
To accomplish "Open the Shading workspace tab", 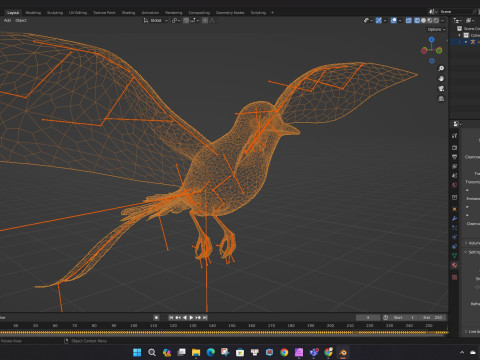I will click(x=128, y=13).
